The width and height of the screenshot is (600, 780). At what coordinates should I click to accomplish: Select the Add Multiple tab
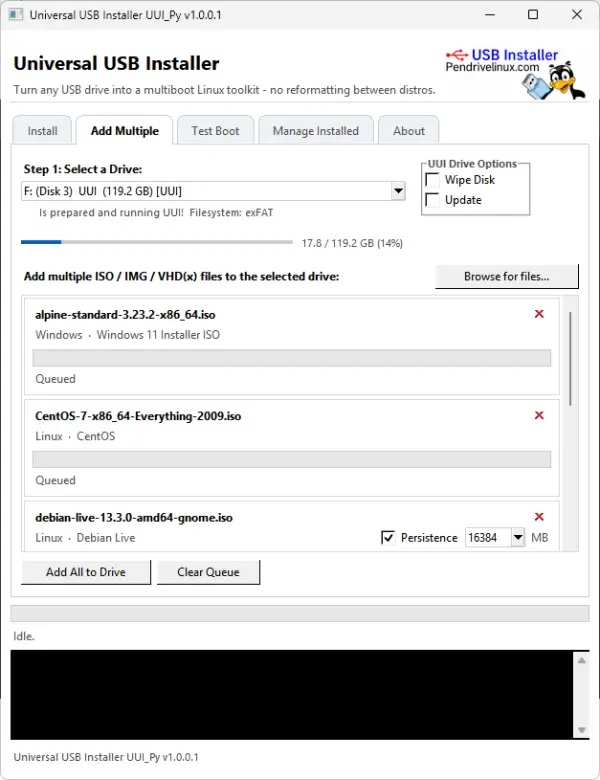(x=124, y=131)
